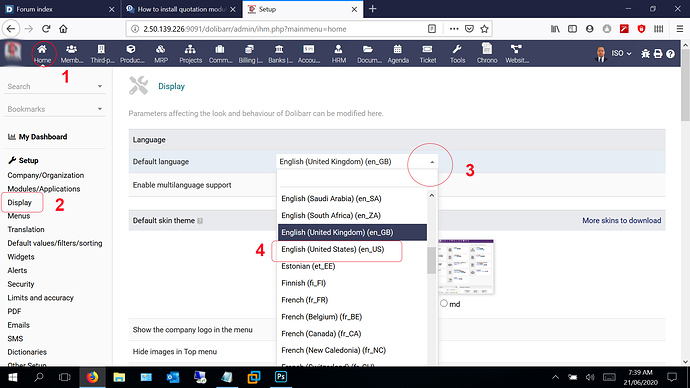690x388 pixels.
Task: Choose French (Canada) (fr_CA) option
Action: 321,333
